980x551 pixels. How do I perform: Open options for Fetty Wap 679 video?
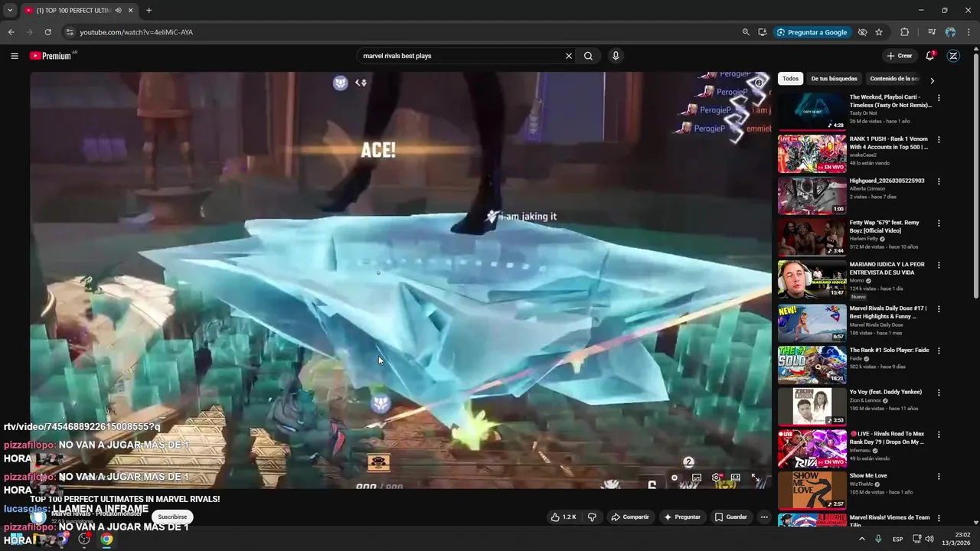(x=939, y=223)
